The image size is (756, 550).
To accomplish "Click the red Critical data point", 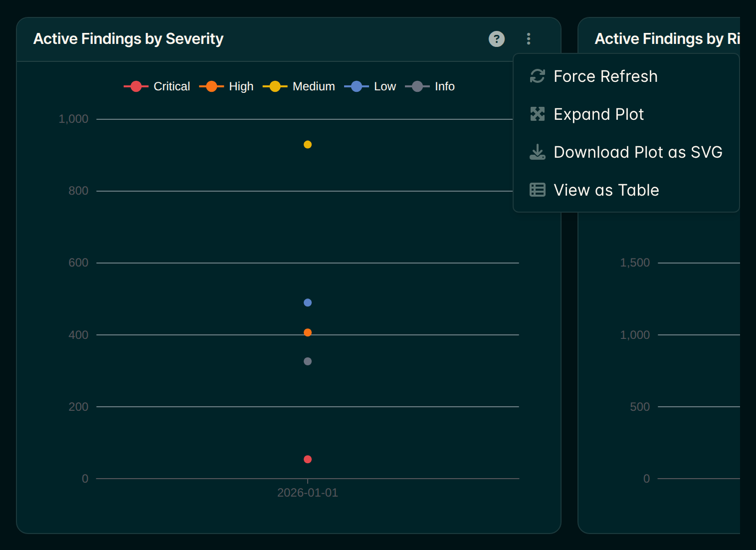I will tap(308, 459).
